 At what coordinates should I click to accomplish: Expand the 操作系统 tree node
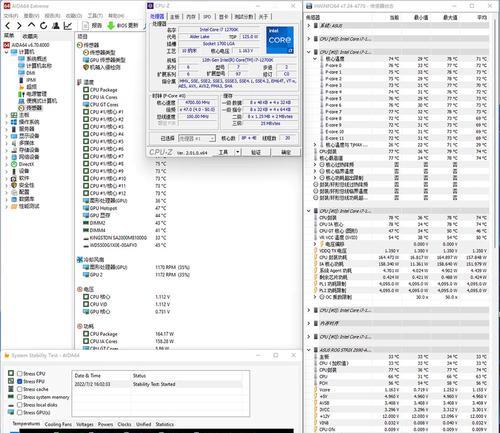coord(7,122)
